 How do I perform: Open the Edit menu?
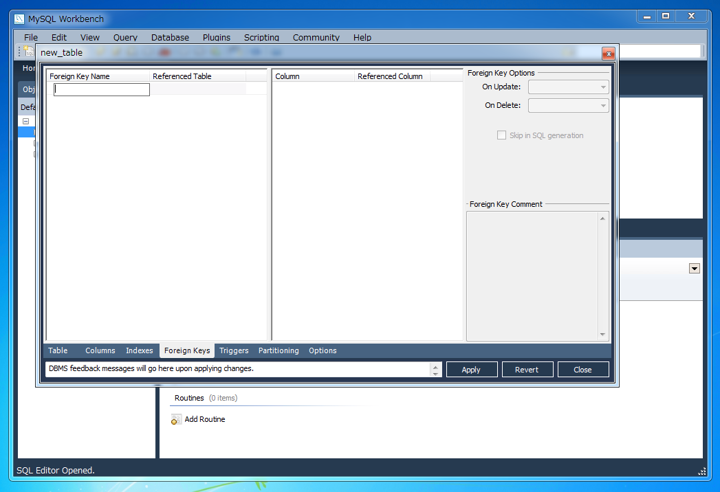(x=59, y=38)
